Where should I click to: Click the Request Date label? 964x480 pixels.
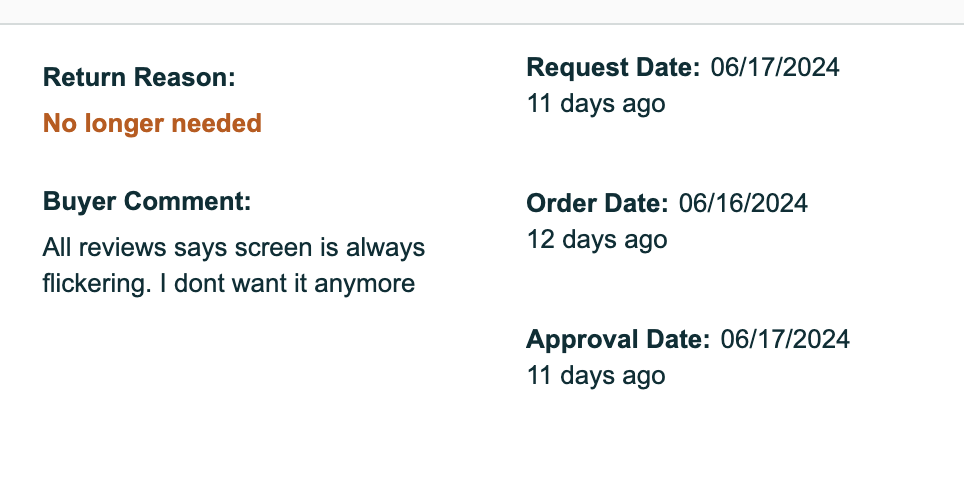[613, 68]
